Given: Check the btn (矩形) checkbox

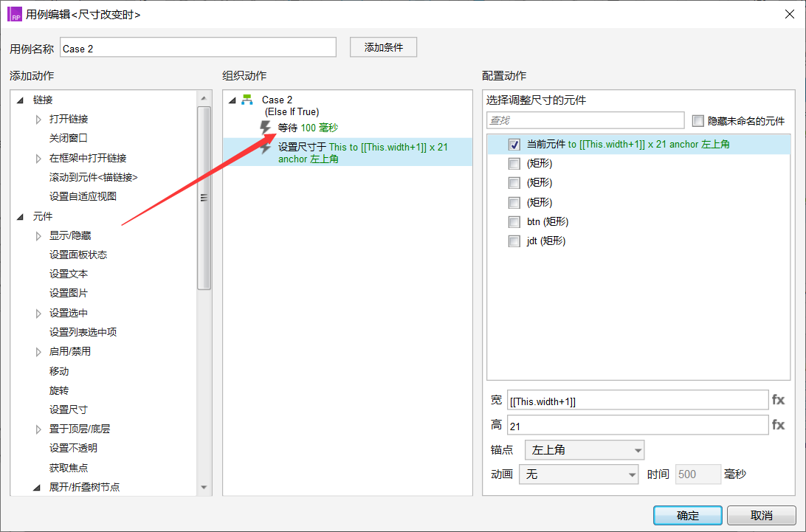Looking at the screenshot, I should click(514, 222).
